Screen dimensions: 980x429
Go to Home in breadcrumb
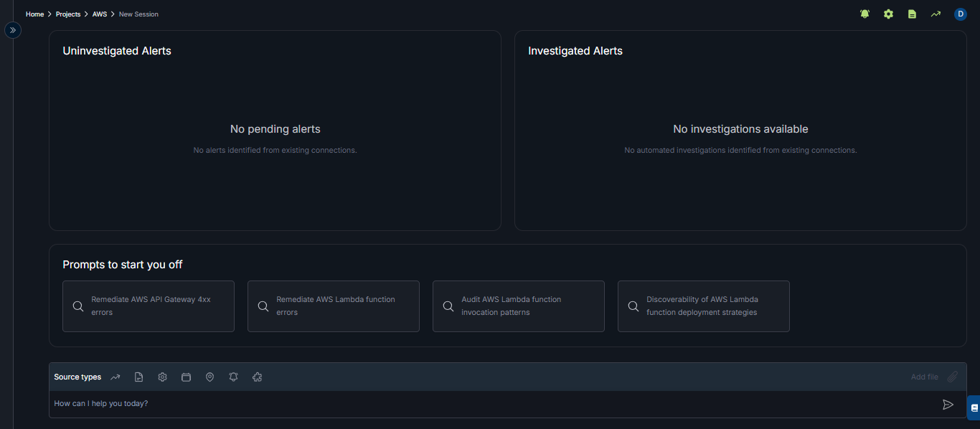tap(34, 14)
